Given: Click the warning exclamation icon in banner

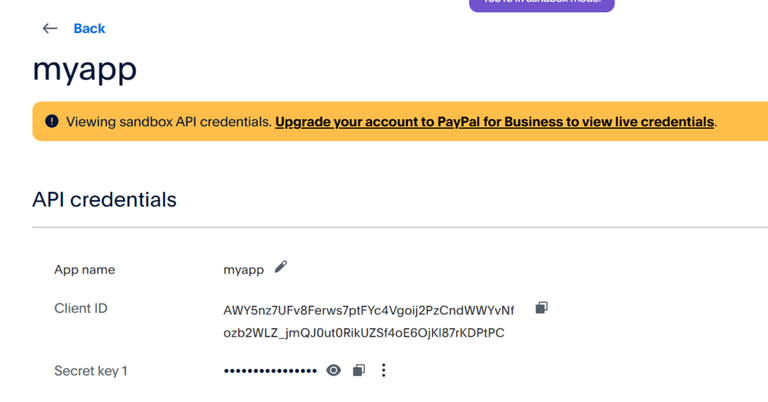Looking at the screenshot, I should (51, 122).
